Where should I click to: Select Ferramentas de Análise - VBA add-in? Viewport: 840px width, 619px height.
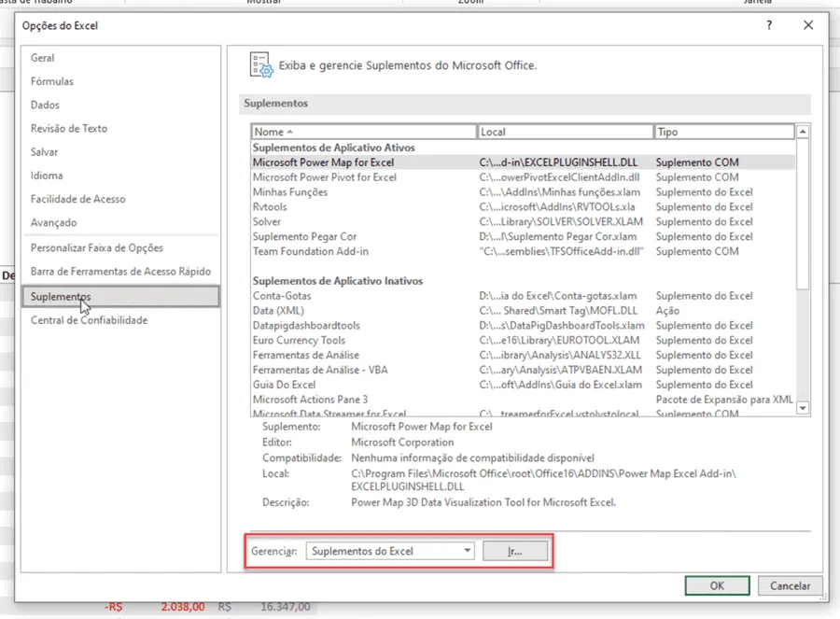pos(523,371)
